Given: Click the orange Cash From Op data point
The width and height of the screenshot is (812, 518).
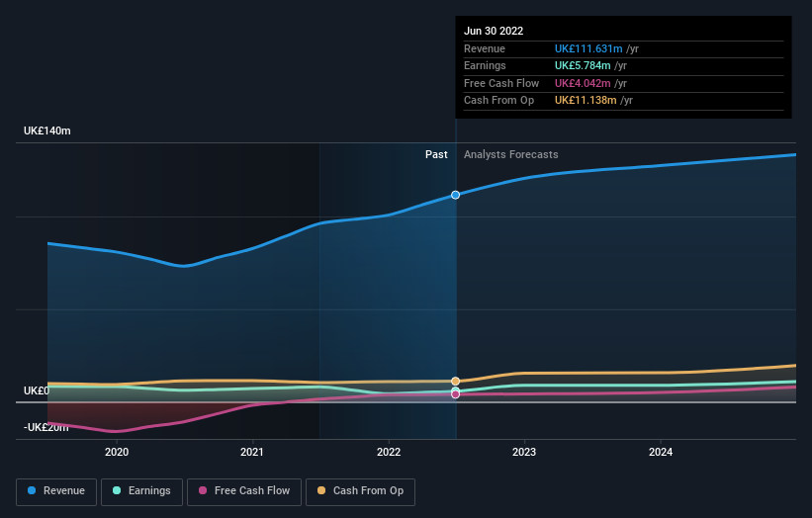Looking at the screenshot, I should 455,382.
